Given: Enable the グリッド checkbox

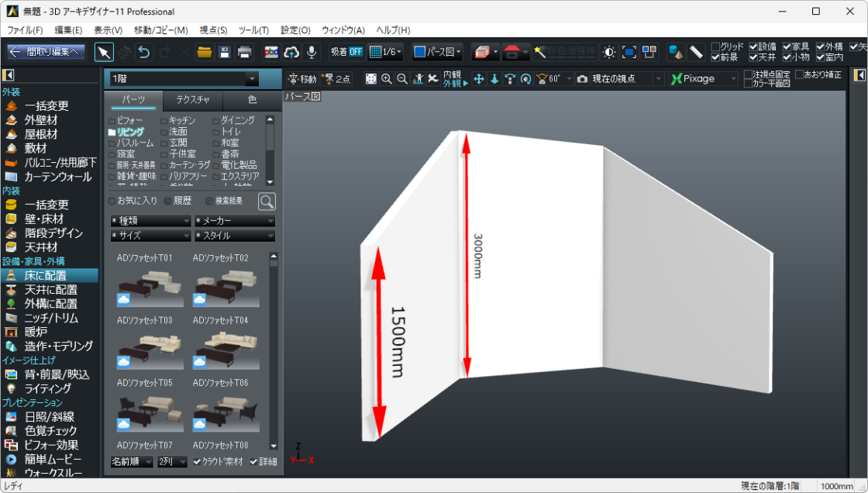Looking at the screenshot, I should (x=717, y=45).
